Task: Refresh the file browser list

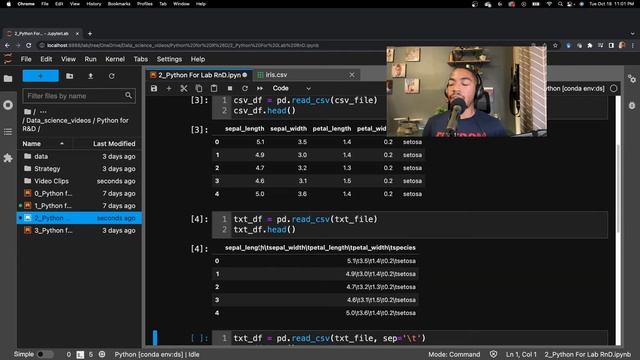Action: click(x=111, y=76)
